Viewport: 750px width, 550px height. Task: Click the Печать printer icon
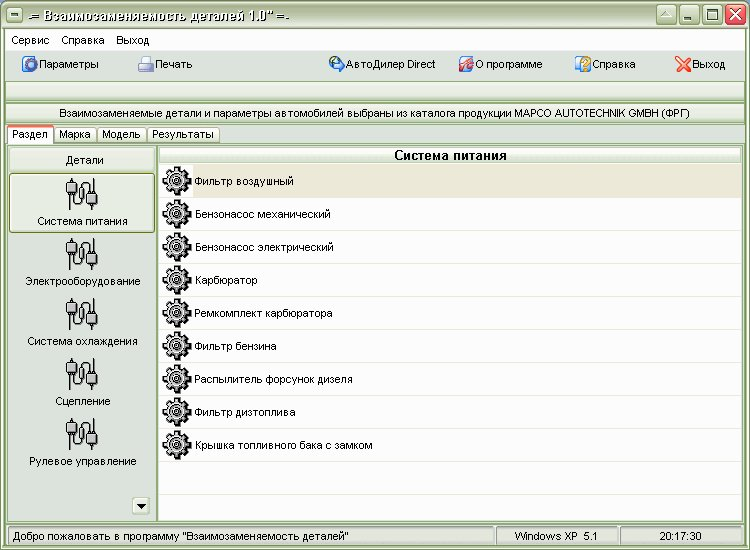[x=146, y=64]
